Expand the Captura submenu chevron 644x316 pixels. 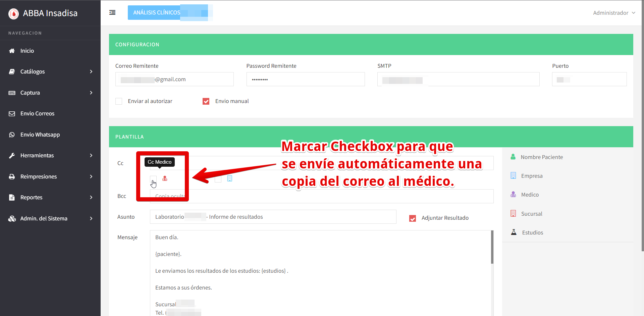click(91, 93)
